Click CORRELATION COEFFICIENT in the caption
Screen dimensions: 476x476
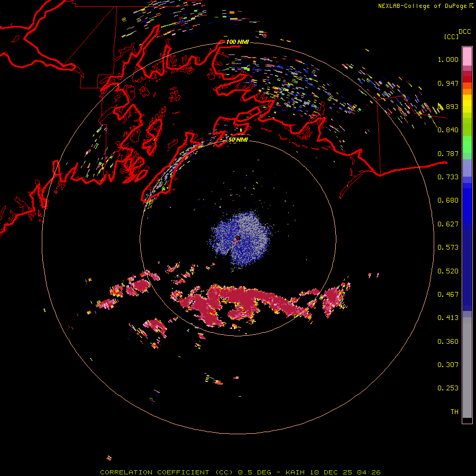154,472
